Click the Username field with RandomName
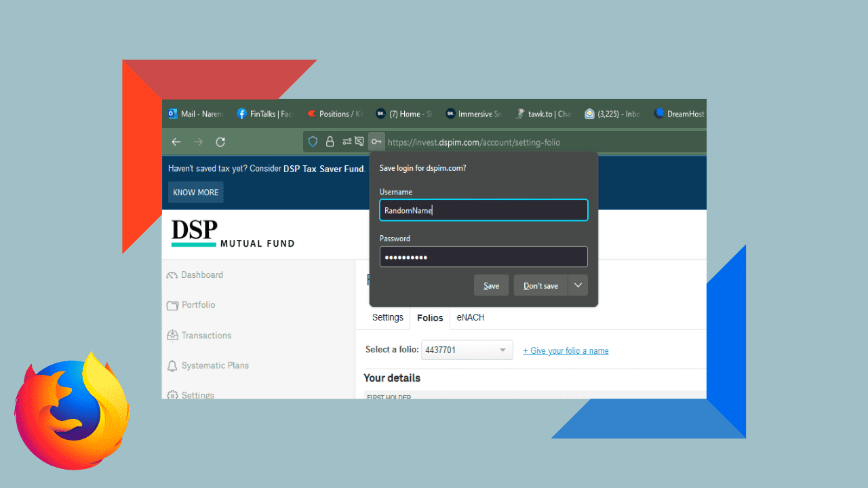 coord(484,210)
